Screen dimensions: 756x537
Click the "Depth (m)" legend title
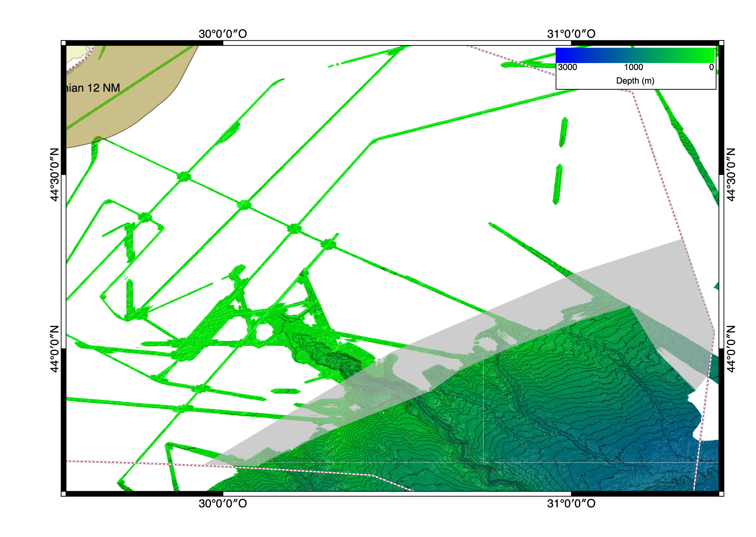[x=635, y=81]
